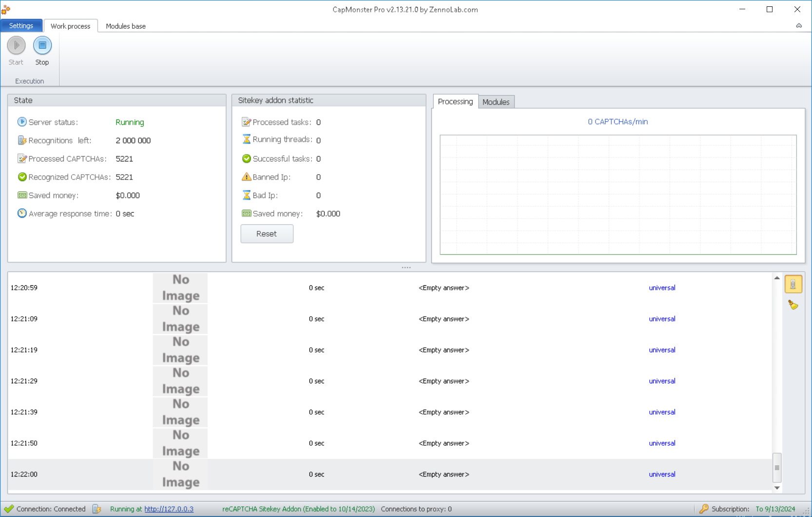Click the log scrollbar up arrow
This screenshot has width=812, height=517.
point(777,278)
